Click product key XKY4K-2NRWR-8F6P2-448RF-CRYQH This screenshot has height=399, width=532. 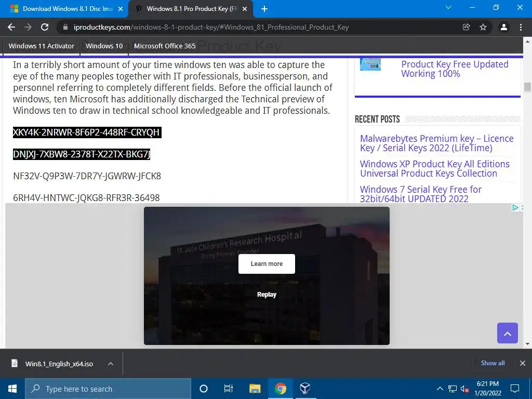[x=87, y=132]
